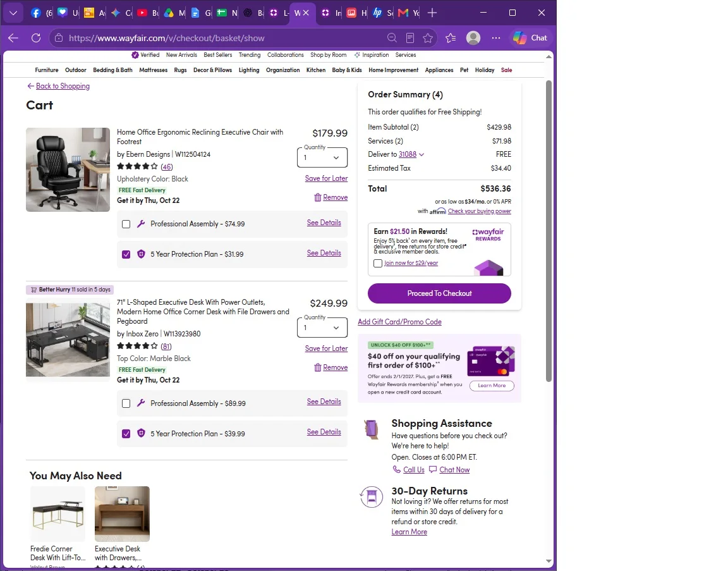The width and height of the screenshot is (728, 571).
Task: Open the favorites list icon
Action: coord(451,38)
